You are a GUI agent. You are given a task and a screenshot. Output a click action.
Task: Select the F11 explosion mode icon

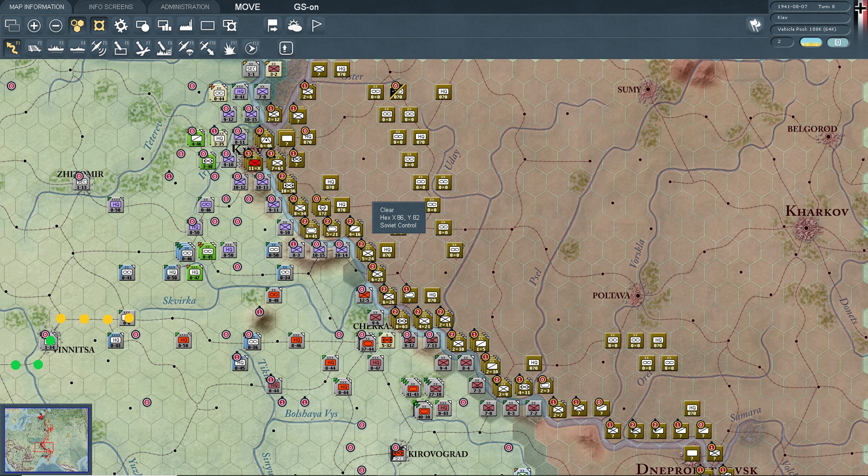[x=229, y=48]
